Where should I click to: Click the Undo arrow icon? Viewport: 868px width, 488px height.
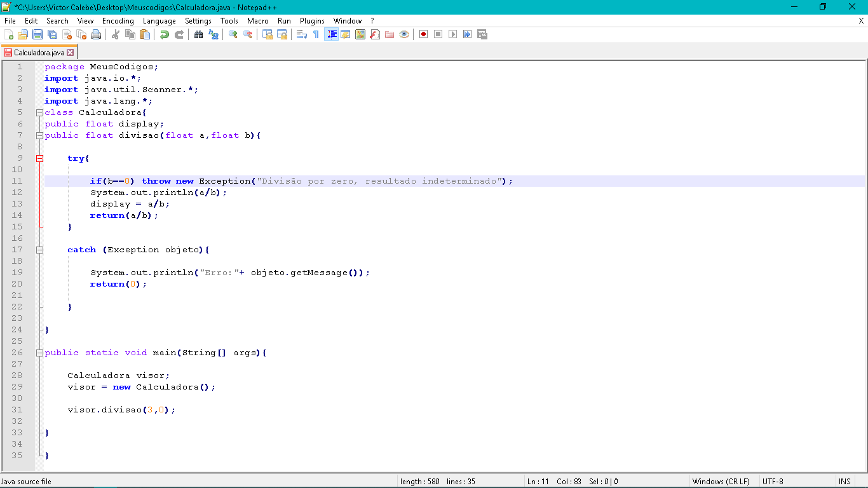pos(164,34)
